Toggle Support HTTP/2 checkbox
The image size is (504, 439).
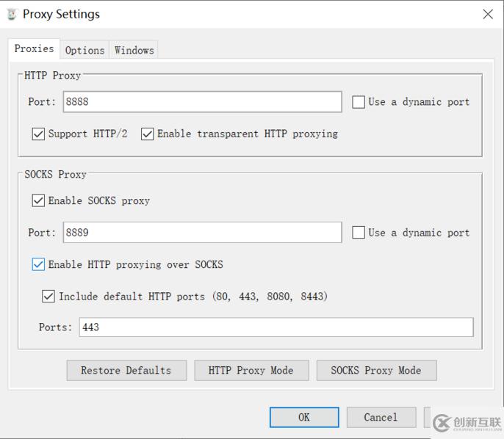[38, 134]
